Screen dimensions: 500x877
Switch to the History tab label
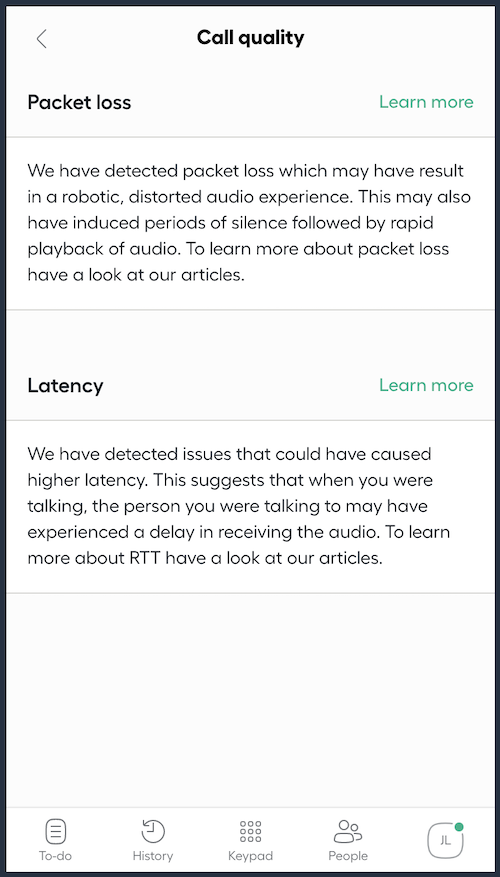pos(153,856)
